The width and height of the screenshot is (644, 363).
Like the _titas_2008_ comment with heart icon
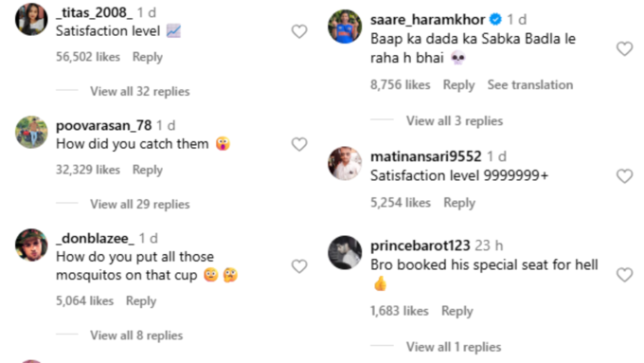click(299, 31)
